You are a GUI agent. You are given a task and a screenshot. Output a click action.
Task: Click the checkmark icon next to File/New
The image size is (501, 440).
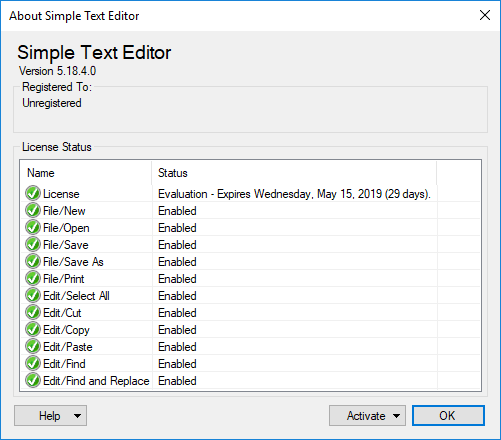coord(33,210)
